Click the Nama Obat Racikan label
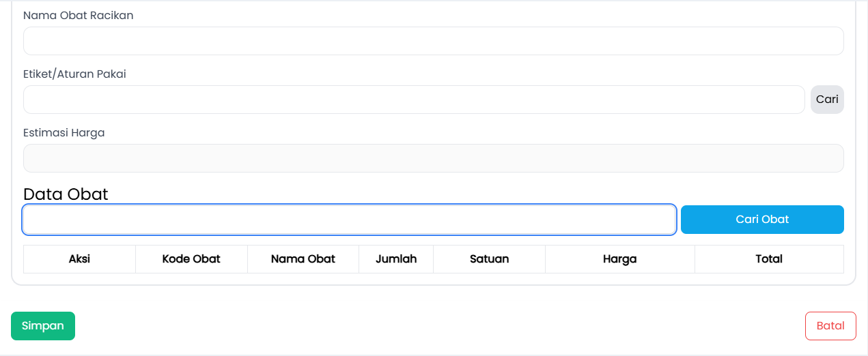Image resolution: width=868 pixels, height=356 pixels. [x=78, y=16]
